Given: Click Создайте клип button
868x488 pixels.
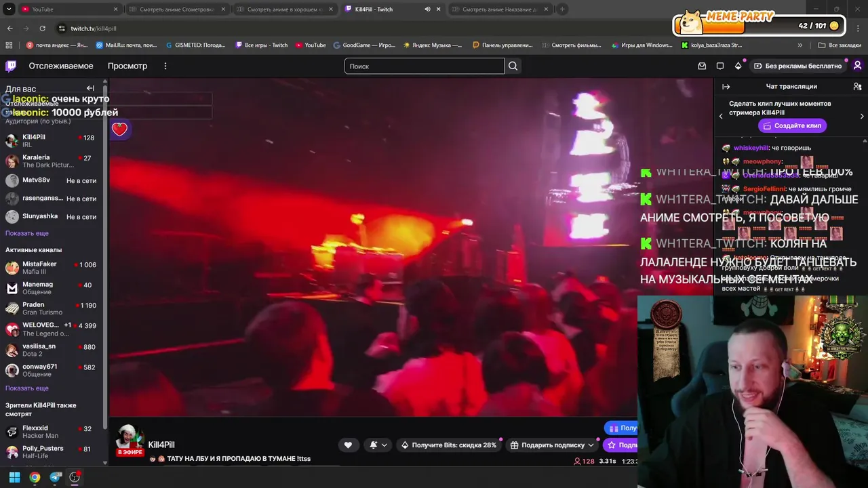Looking at the screenshot, I should (x=792, y=125).
